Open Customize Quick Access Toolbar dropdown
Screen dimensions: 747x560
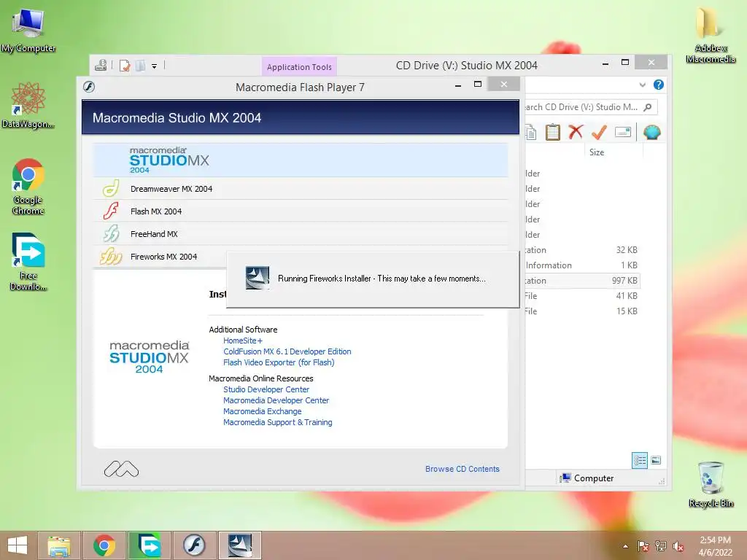pyautogui.click(x=155, y=66)
